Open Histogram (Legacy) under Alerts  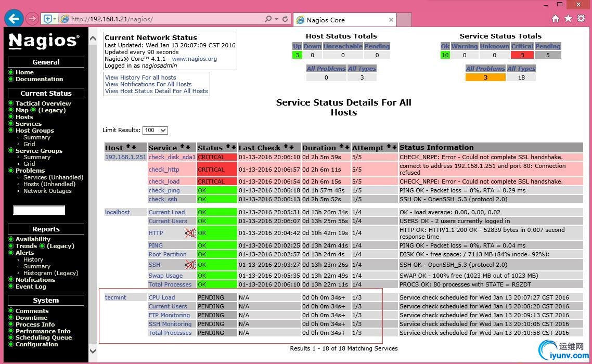50,273
